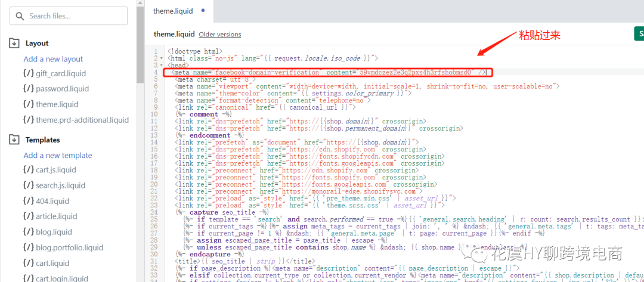Open cart.login.liquid template
Screen dimensions: 644x282
pos(62,278)
